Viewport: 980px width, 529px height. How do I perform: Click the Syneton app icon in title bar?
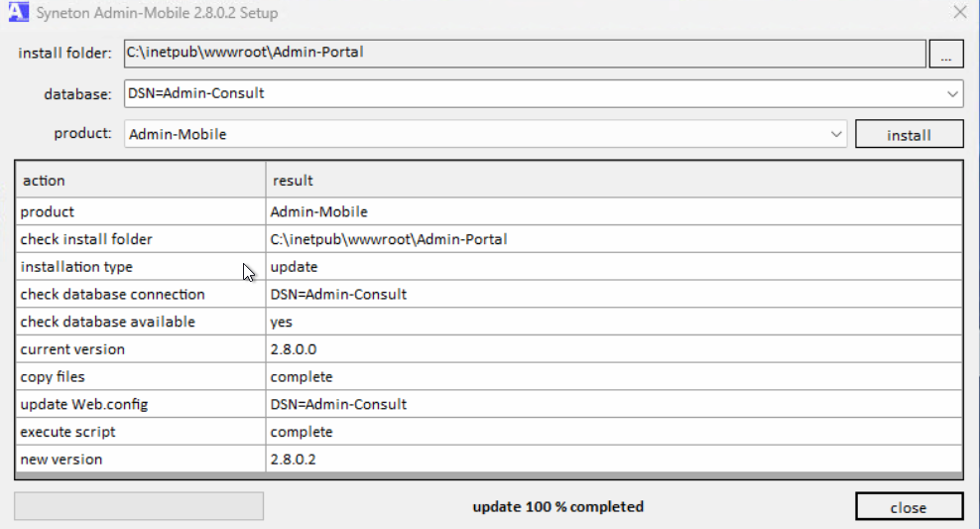18,12
